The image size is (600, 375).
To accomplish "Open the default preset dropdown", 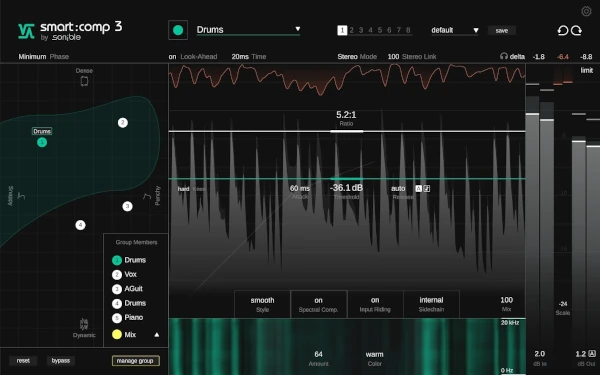I will tap(455, 30).
